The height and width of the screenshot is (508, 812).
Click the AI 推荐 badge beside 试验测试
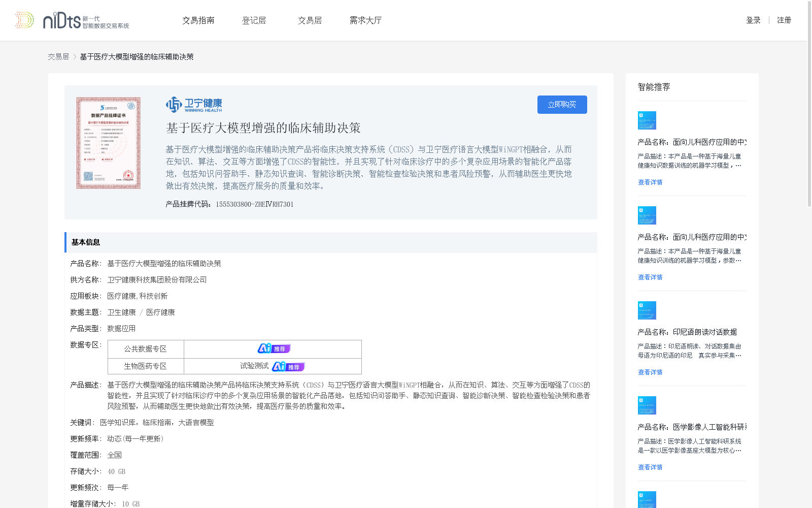coord(288,366)
